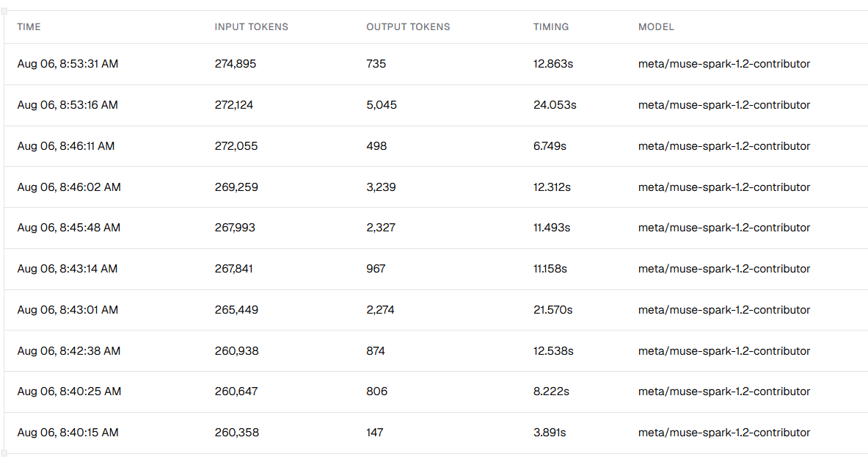Click the 3,239 output tokens cell
Viewport: 868px width, 462px height.
(x=381, y=187)
